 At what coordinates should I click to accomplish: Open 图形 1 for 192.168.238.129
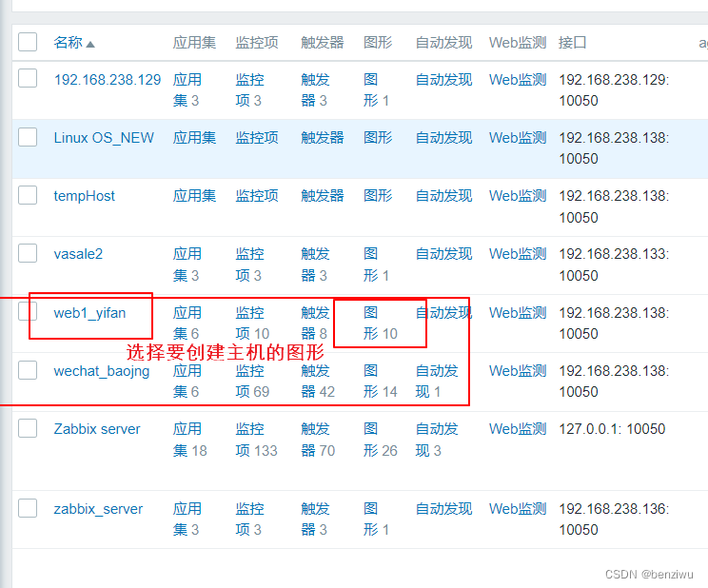pyautogui.click(x=376, y=89)
